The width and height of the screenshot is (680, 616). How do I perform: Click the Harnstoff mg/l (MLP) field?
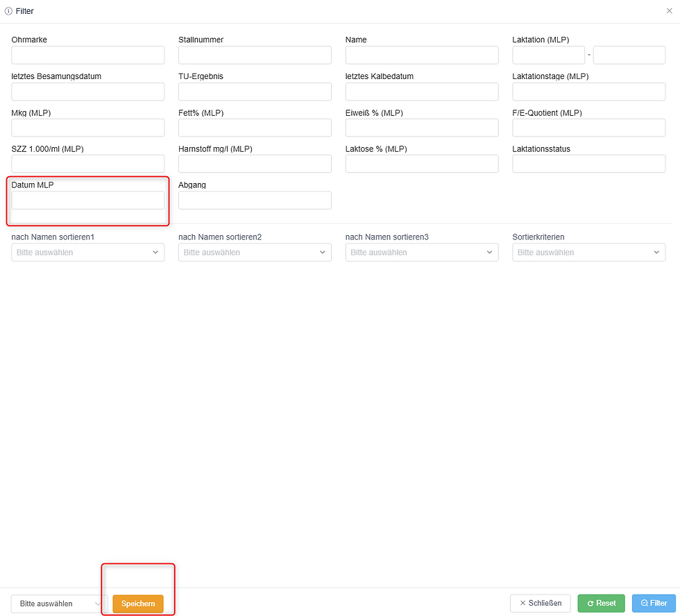click(x=255, y=164)
